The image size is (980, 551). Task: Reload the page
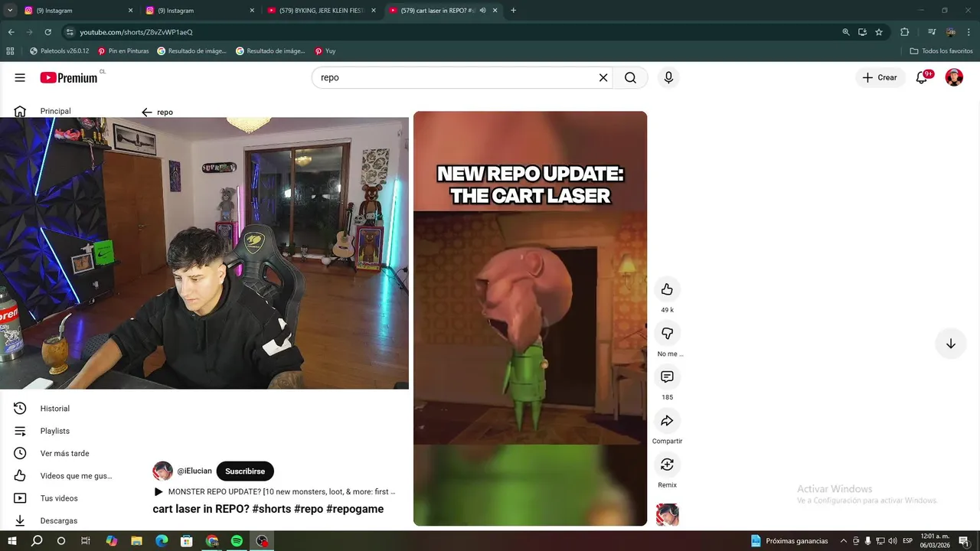[47, 32]
